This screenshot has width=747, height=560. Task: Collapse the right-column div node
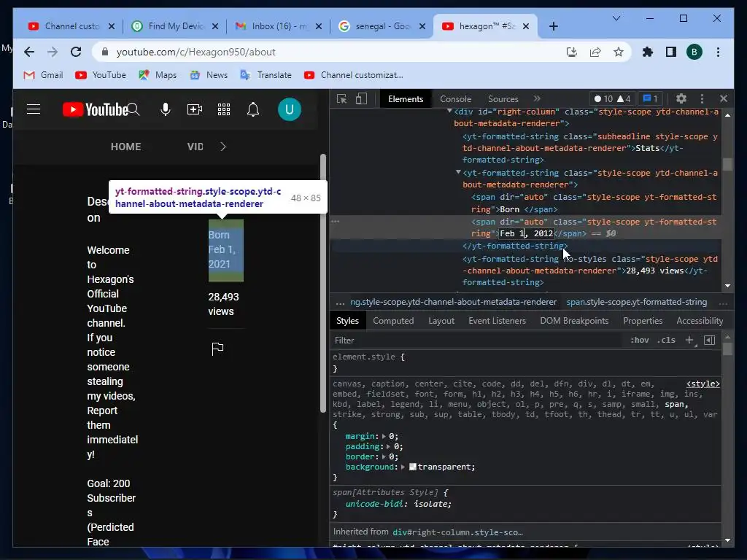(x=449, y=111)
